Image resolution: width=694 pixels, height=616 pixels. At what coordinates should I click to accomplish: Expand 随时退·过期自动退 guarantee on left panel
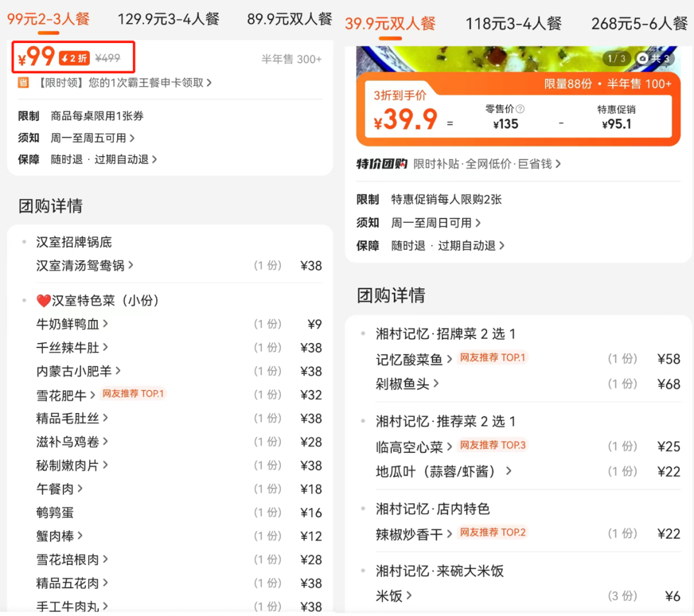pos(103,159)
